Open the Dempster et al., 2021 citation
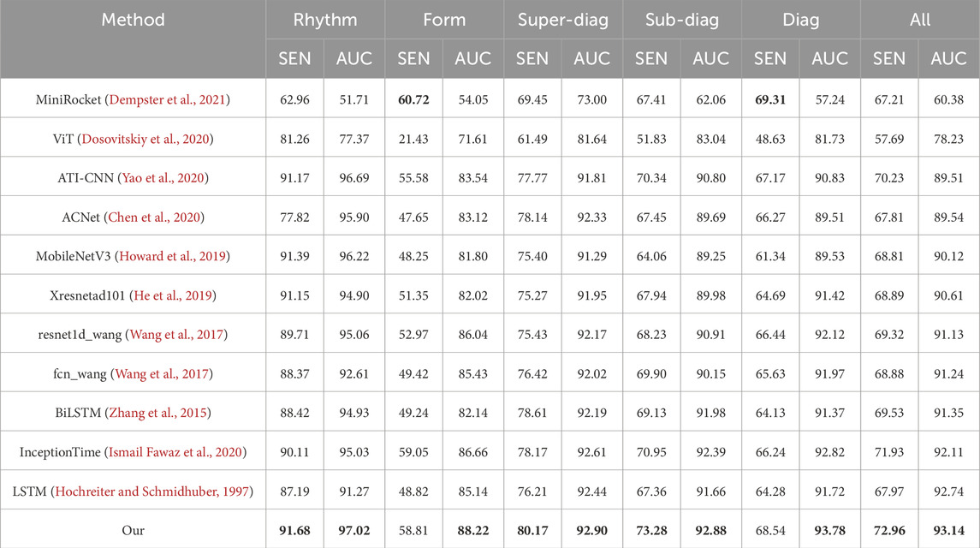This screenshot has width=980, height=548. [168, 99]
